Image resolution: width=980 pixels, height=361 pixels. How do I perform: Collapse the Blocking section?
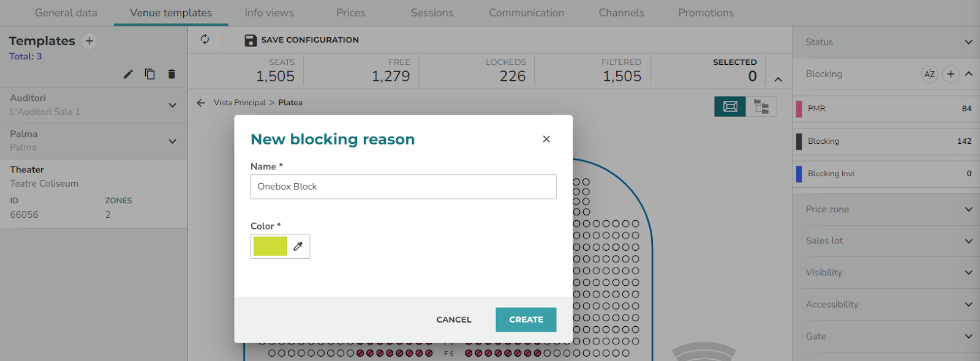(x=969, y=74)
